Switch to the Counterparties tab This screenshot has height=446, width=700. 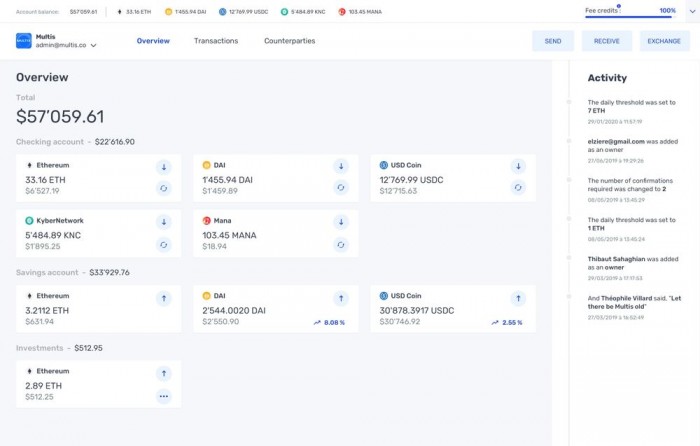click(289, 41)
